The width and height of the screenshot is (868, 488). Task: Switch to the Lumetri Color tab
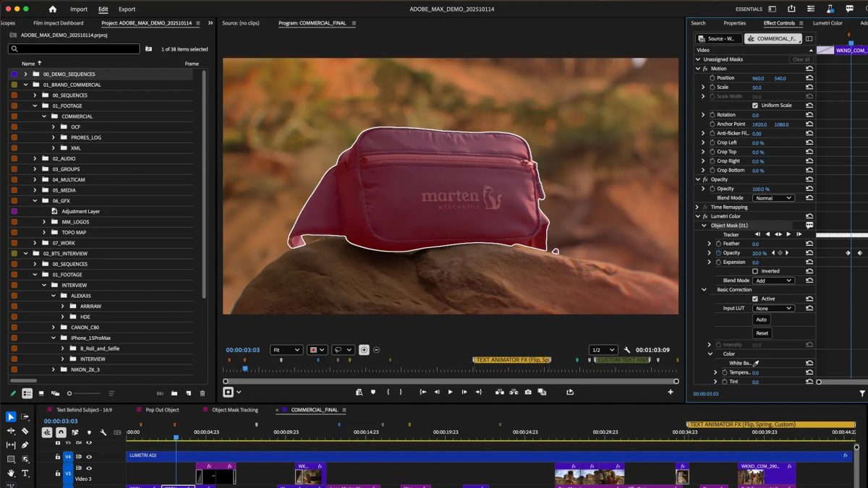pyautogui.click(x=827, y=23)
